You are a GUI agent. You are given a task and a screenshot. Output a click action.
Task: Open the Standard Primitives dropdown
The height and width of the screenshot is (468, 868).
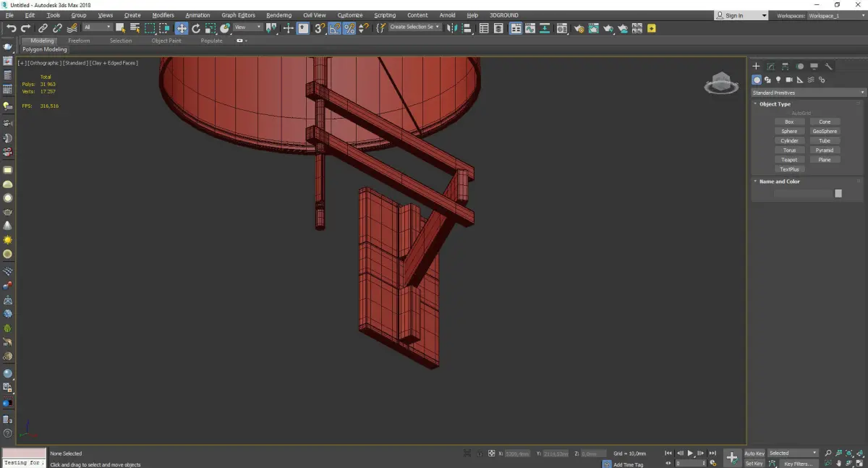click(x=808, y=93)
